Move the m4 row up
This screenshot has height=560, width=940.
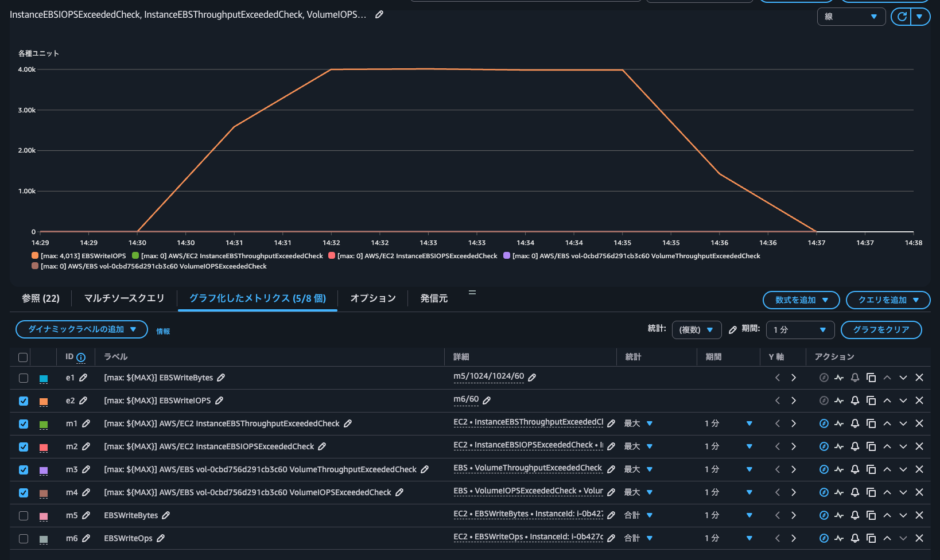click(x=887, y=492)
